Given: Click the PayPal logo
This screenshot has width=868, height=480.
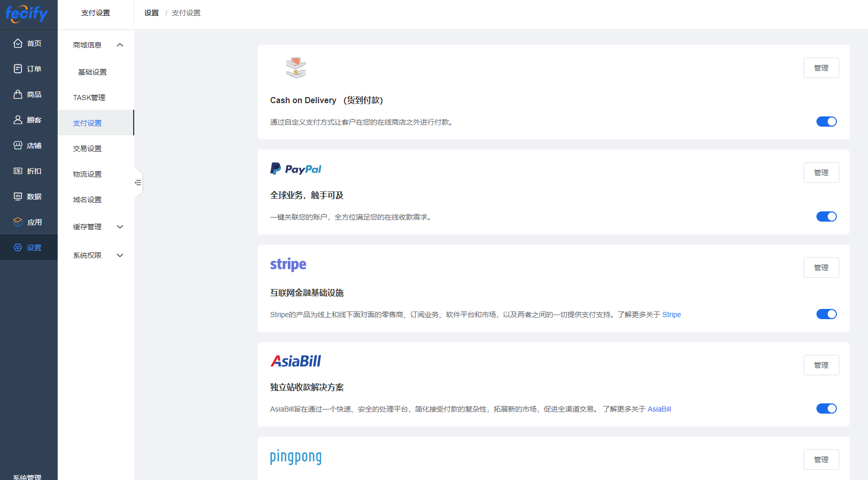Looking at the screenshot, I should [x=296, y=169].
